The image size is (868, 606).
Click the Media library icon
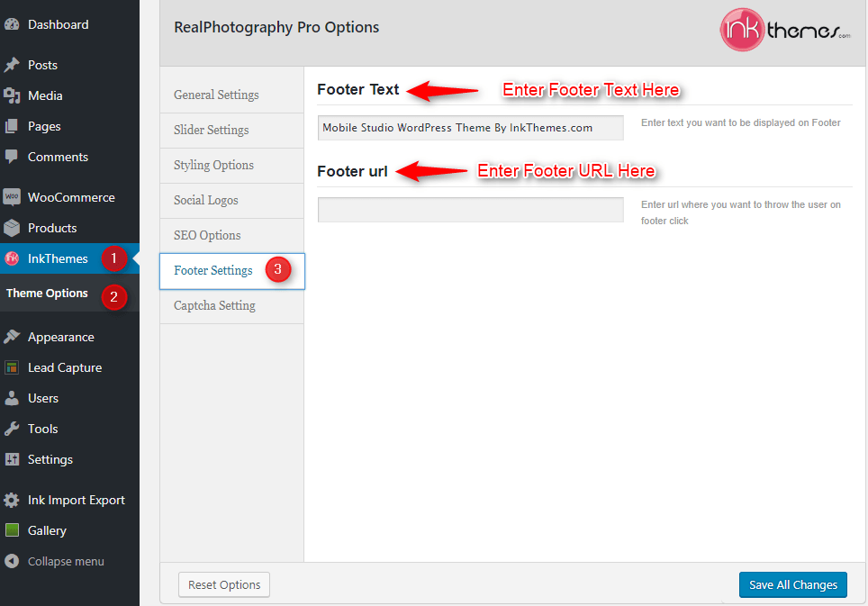[12, 95]
